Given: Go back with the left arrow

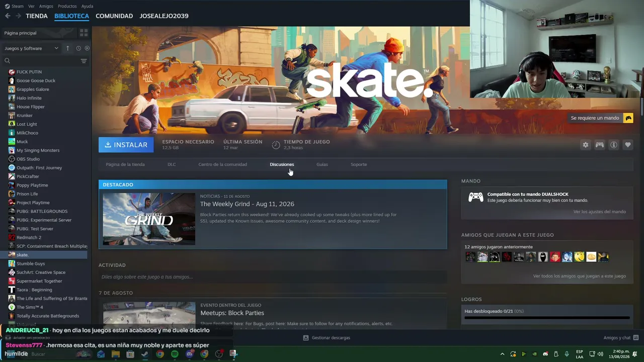Looking at the screenshot, I should pyautogui.click(x=8, y=16).
